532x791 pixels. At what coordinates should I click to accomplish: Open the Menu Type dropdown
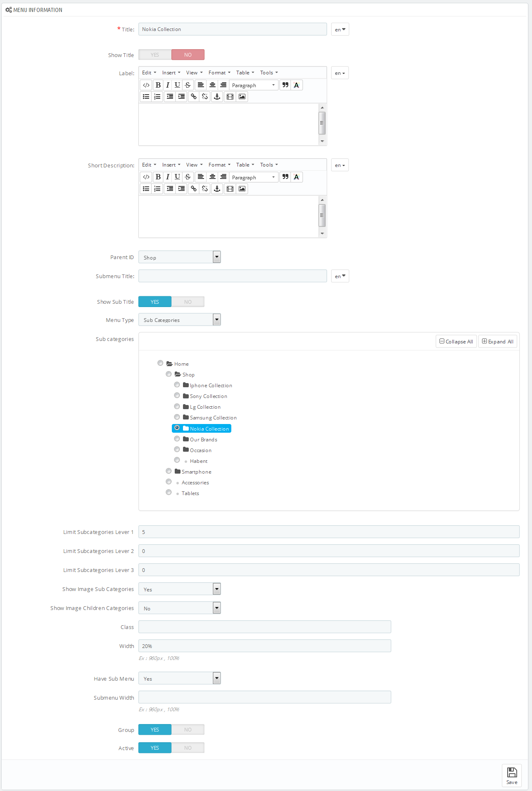pos(180,319)
